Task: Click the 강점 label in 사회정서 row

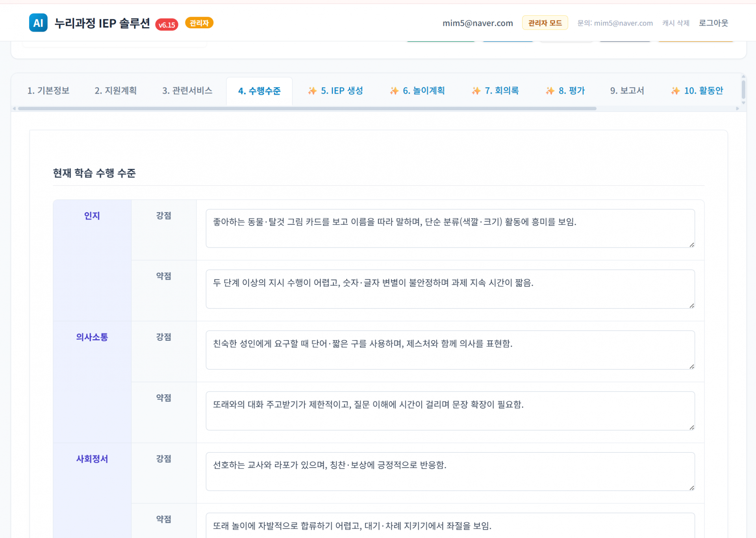Action: pos(164,459)
